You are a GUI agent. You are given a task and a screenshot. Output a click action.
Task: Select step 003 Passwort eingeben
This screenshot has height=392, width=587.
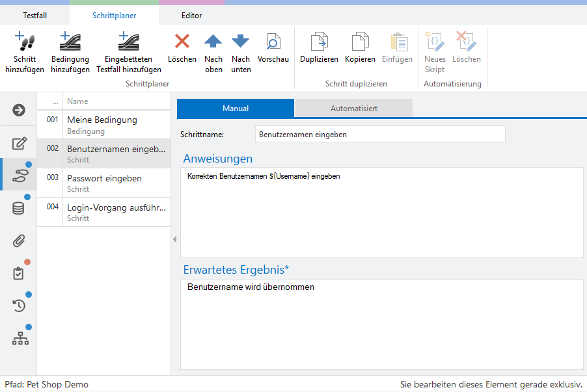coord(104,183)
